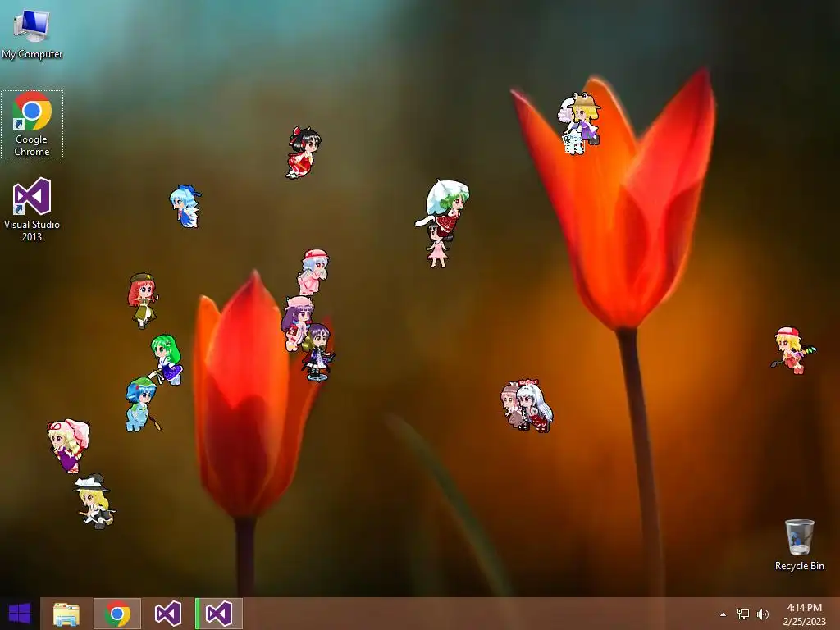Click the red-haired mascot with green star beret
840x630 pixels.
143,300
